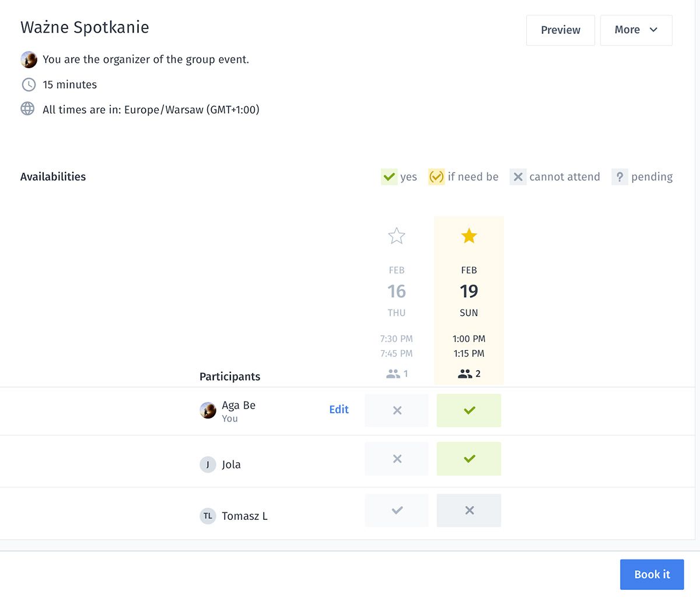This screenshot has height=598, width=700.
Task: Click the yellow 'if need be' legend swatch
Action: [x=436, y=177]
